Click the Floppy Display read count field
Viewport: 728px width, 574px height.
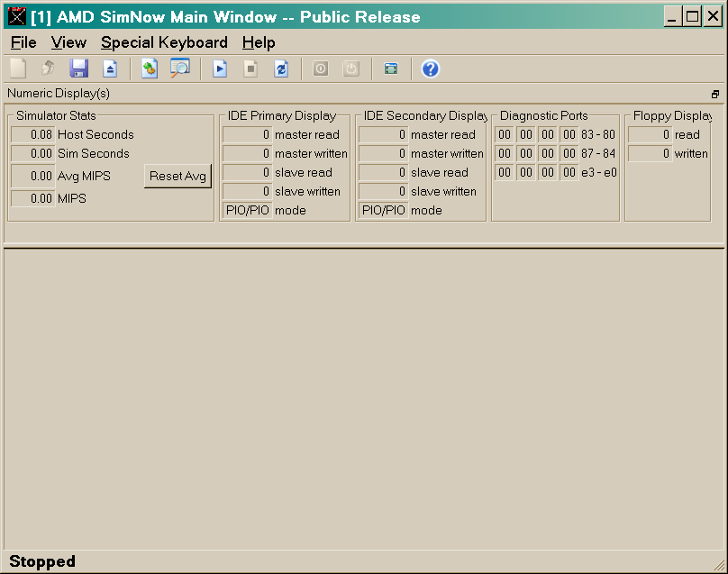(650, 134)
